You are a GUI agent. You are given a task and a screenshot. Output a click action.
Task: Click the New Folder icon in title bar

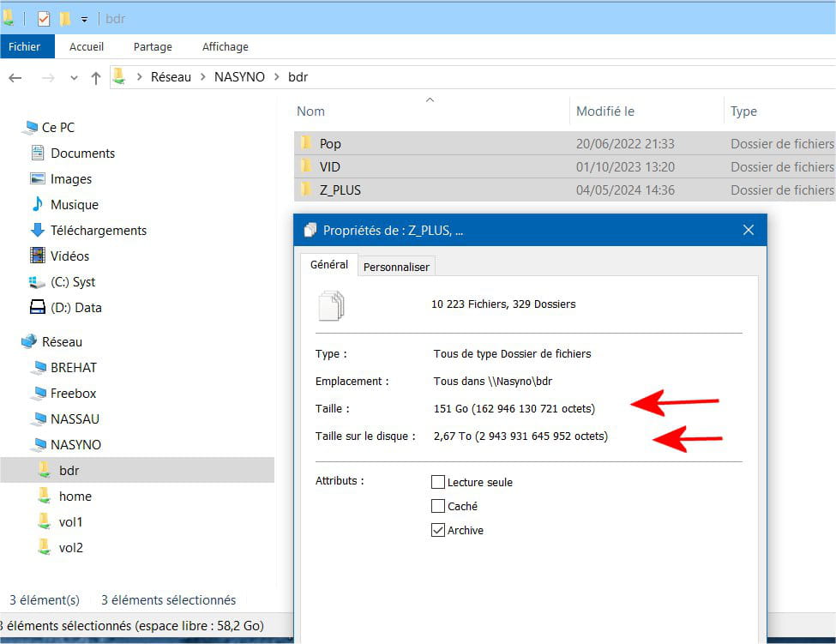(x=65, y=19)
